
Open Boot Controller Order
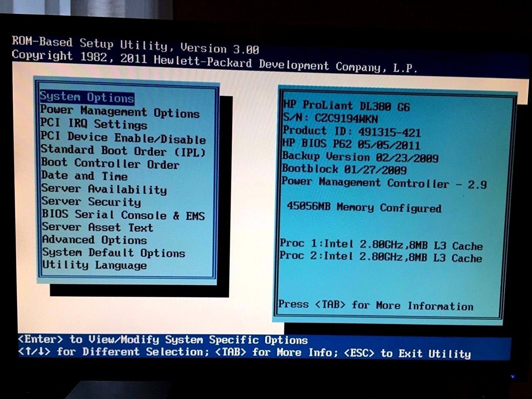pyautogui.click(x=110, y=164)
